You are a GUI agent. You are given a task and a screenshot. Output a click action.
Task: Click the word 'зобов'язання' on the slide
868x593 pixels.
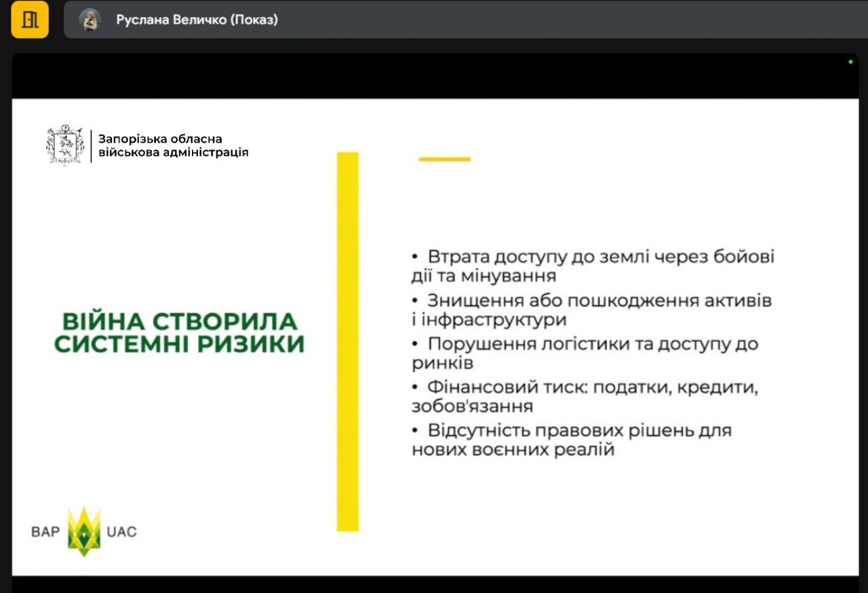click(x=472, y=406)
